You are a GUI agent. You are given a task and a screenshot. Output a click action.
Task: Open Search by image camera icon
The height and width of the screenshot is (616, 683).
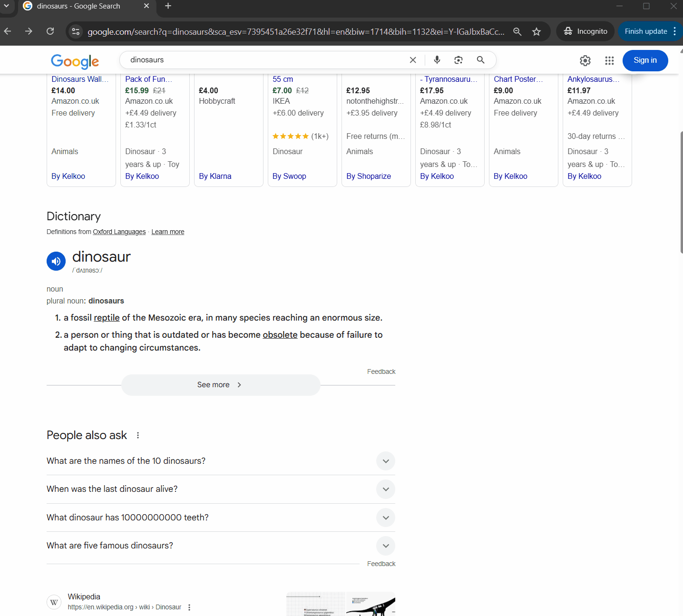coord(458,60)
